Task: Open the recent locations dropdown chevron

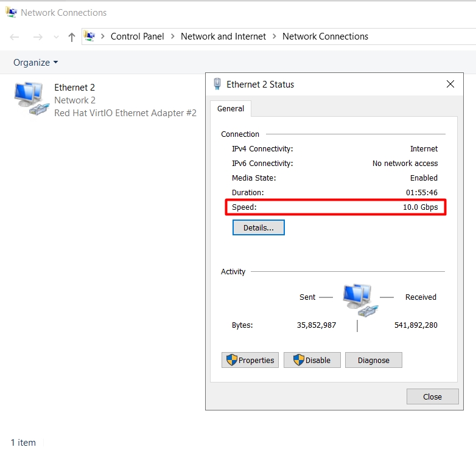Action: click(57, 37)
